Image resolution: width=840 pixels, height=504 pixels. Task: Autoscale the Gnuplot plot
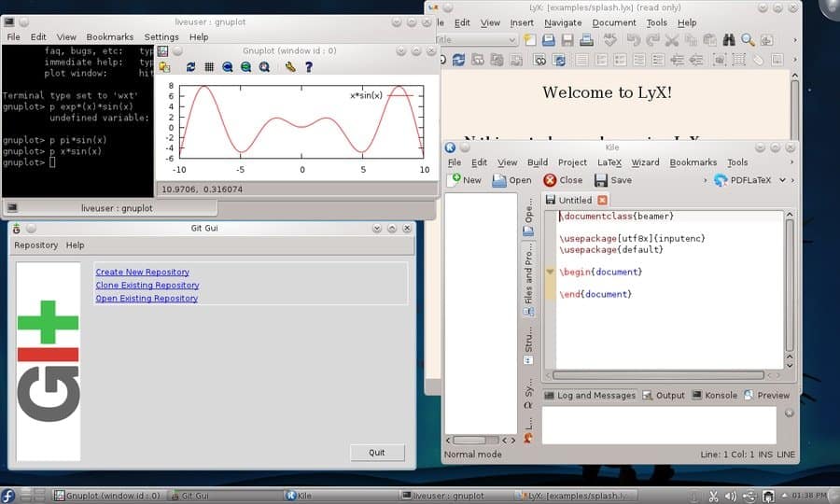[264, 67]
